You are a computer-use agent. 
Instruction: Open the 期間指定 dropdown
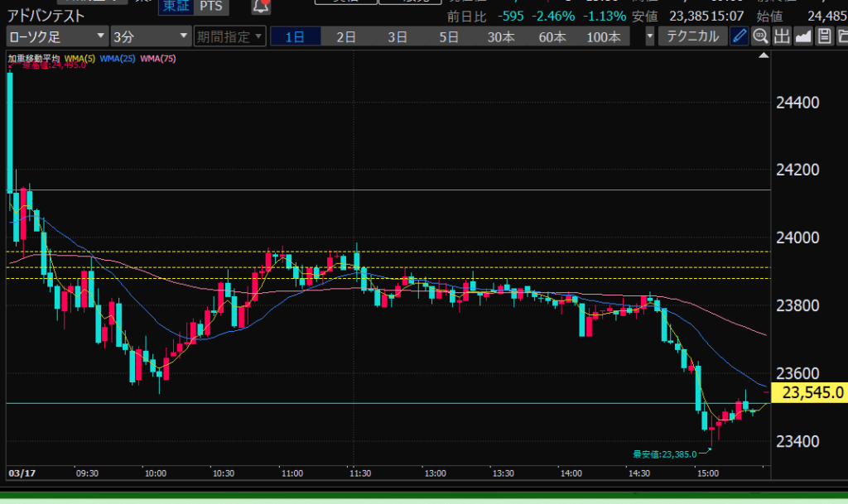point(229,36)
